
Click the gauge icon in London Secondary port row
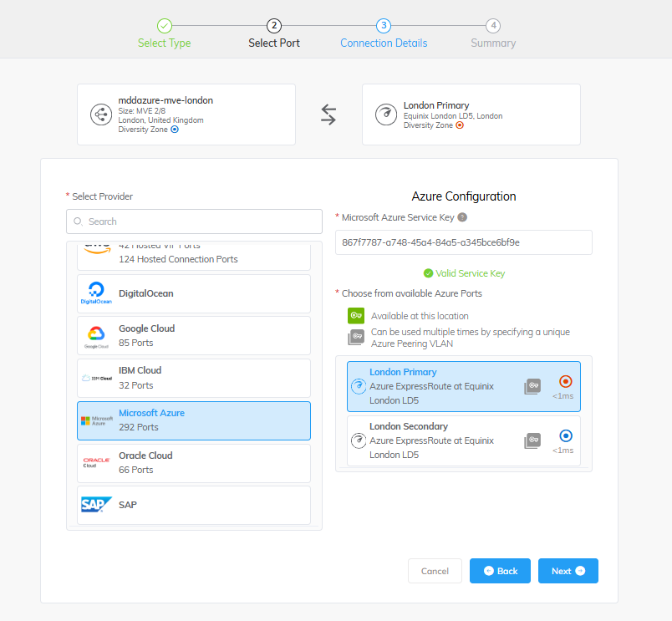tap(359, 440)
